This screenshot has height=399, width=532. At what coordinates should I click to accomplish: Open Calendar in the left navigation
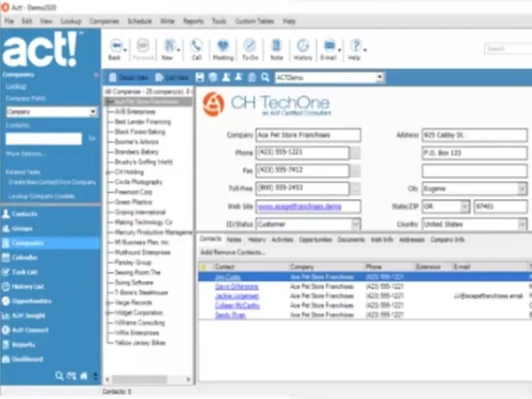pyautogui.click(x=25, y=257)
